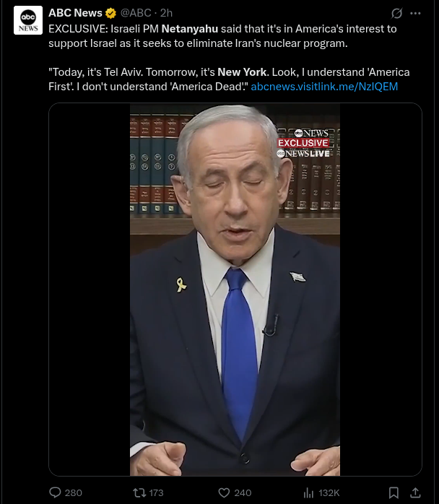Viewport: 439px width, 504px height.
Task: Like the post with the heart icon
Action: click(x=224, y=492)
